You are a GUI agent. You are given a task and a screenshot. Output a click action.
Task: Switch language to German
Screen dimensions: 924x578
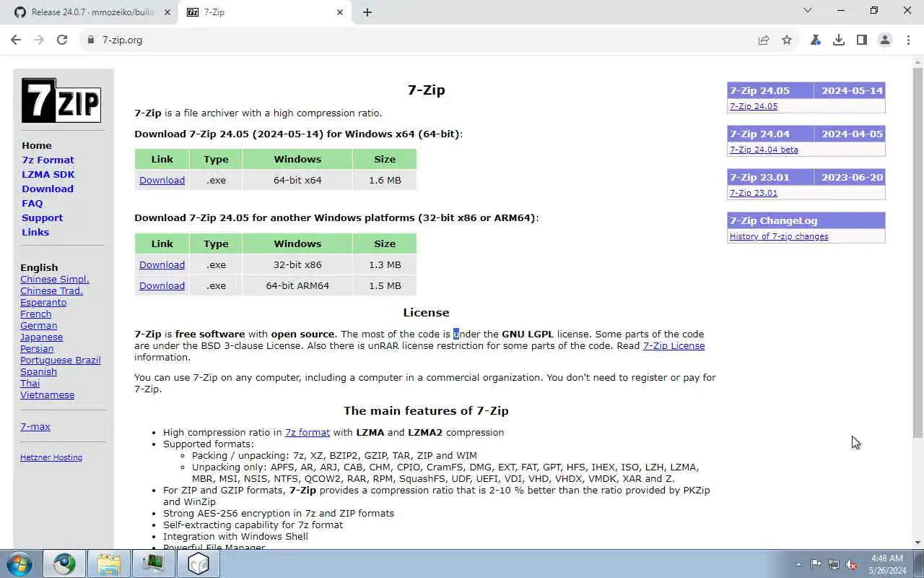pyautogui.click(x=39, y=325)
